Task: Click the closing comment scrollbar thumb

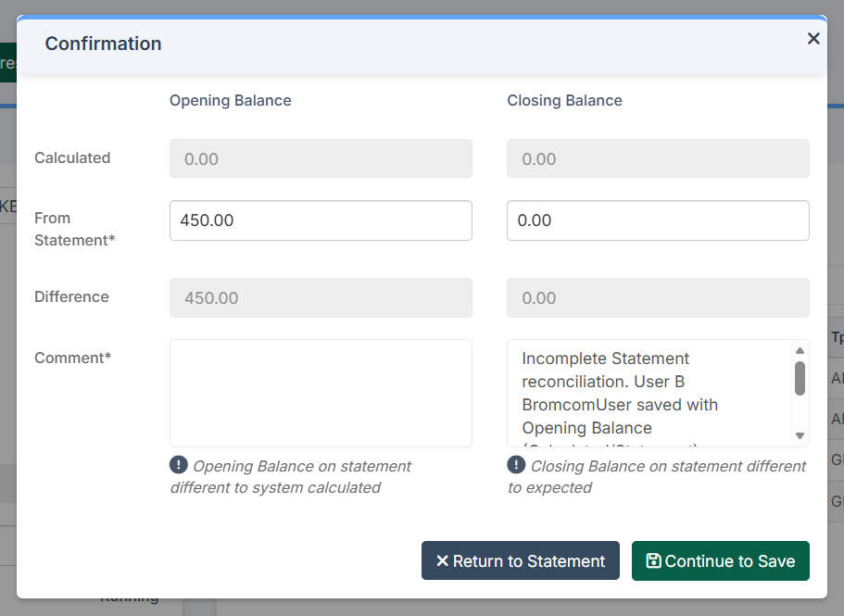Action: point(800,378)
